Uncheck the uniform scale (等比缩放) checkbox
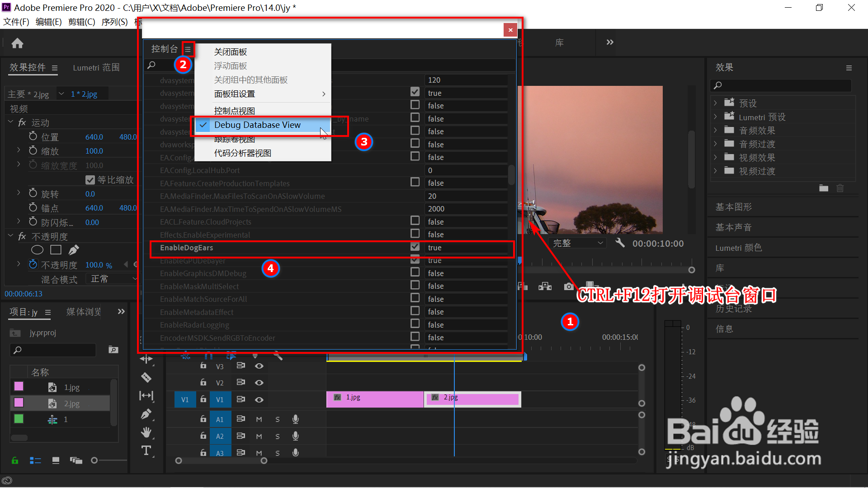This screenshot has width=868, height=488. pos(90,180)
